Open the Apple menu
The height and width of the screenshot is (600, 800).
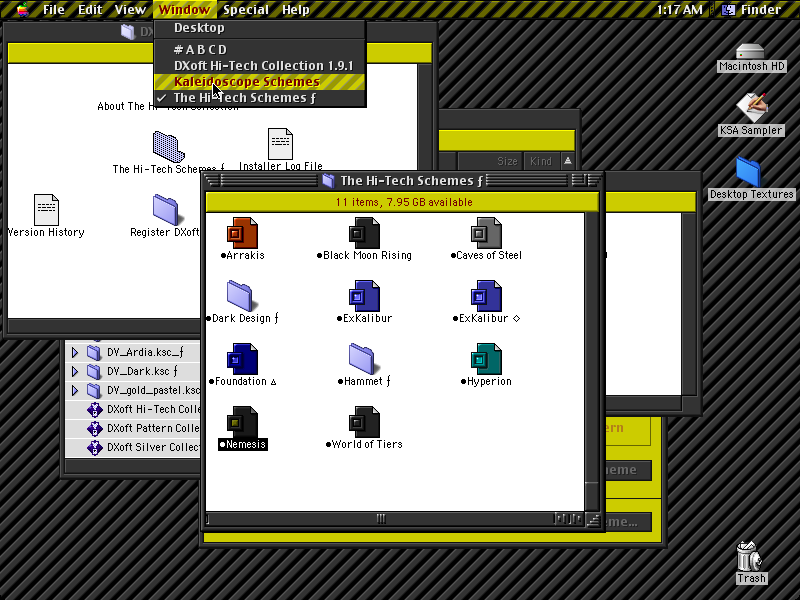[22, 9]
